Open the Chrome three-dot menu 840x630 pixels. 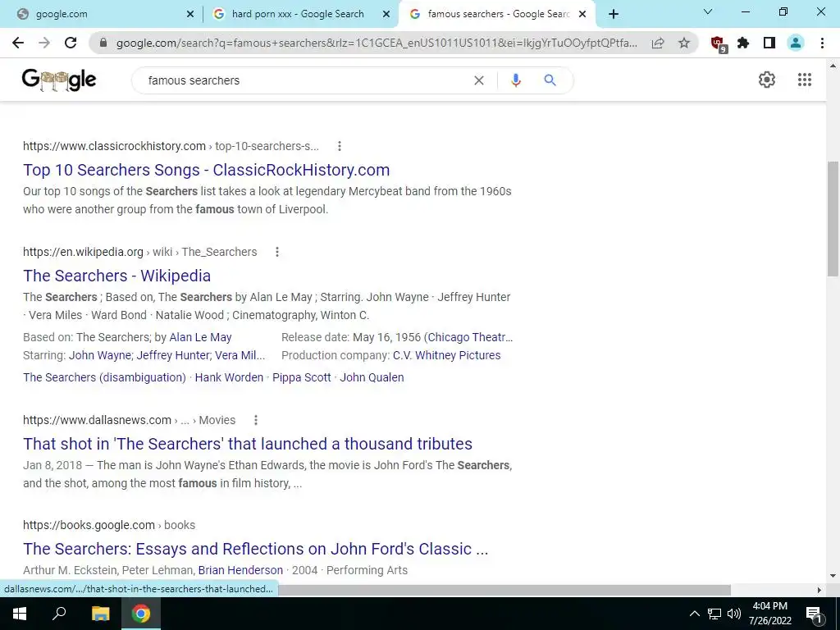coord(822,43)
